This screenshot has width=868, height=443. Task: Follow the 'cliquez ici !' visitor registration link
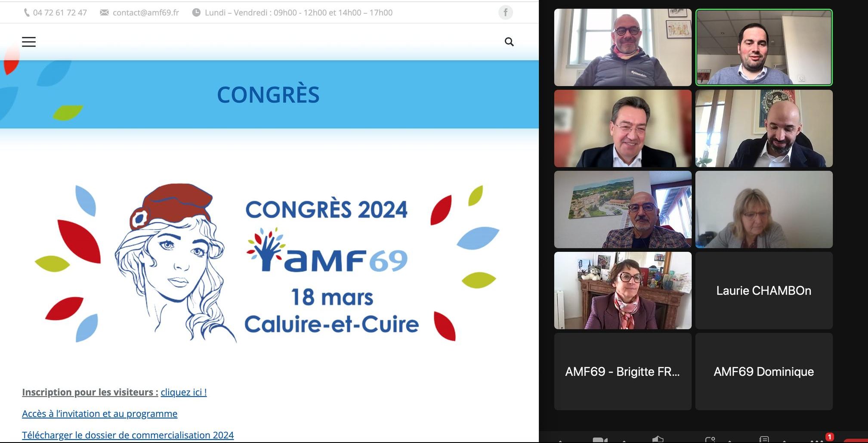[184, 392]
